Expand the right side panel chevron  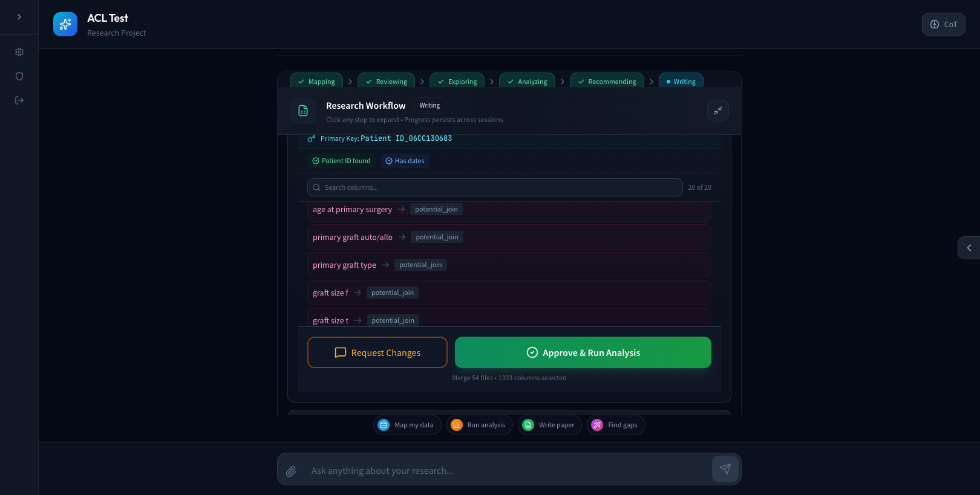click(x=969, y=248)
